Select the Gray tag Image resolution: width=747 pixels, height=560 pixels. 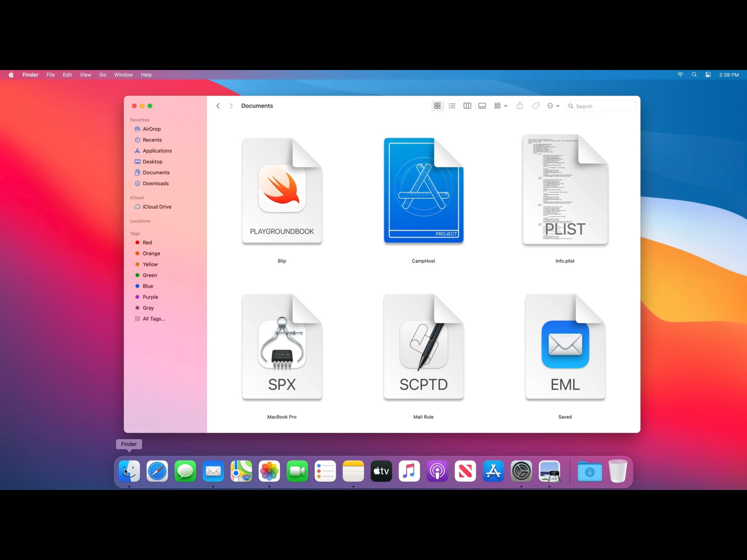(144, 308)
